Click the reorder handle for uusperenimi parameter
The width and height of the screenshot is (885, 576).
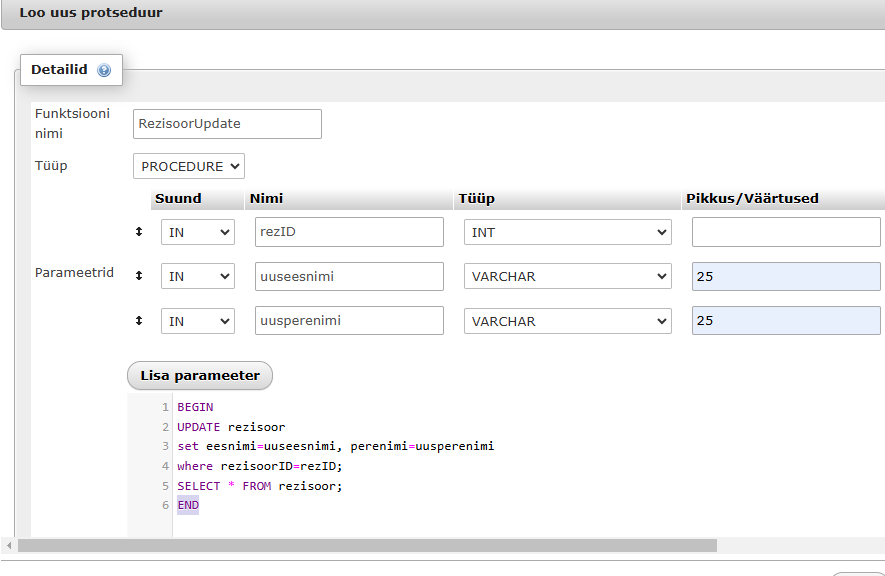pyautogui.click(x=139, y=321)
